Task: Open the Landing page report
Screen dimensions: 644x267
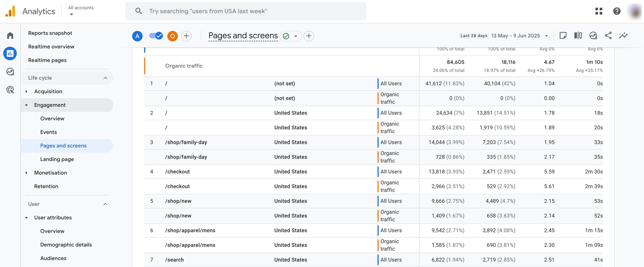Action: (x=57, y=159)
